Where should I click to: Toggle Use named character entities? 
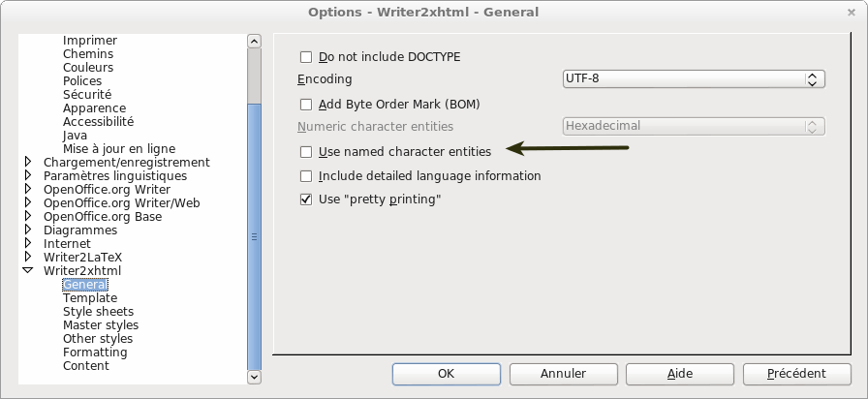tap(306, 152)
